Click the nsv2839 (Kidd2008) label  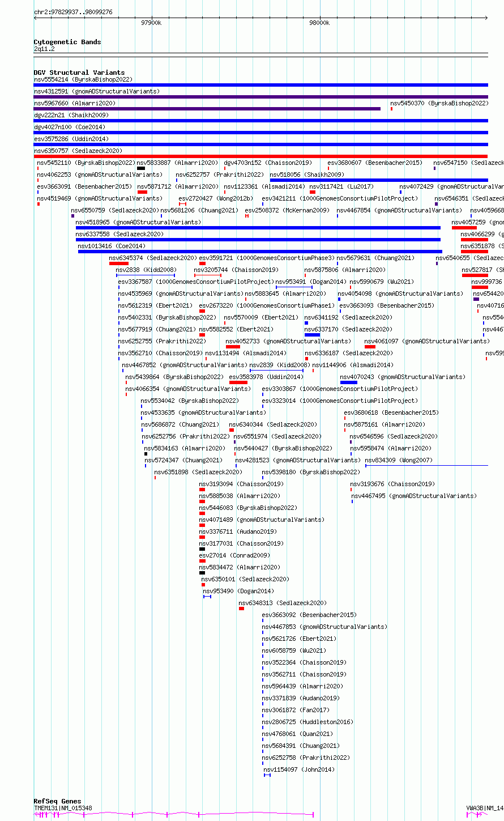pyautogui.click(x=279, y=365)
